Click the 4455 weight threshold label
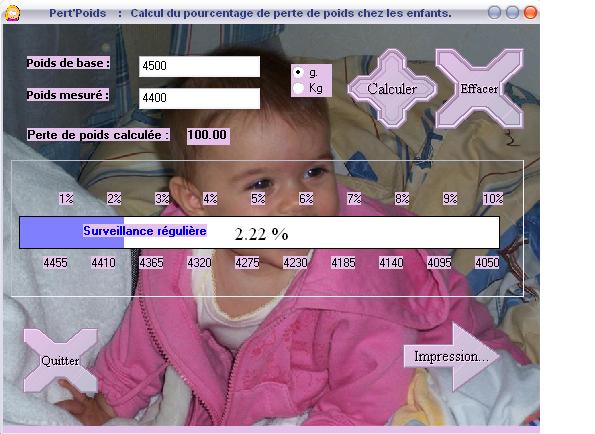 point(55,263)
